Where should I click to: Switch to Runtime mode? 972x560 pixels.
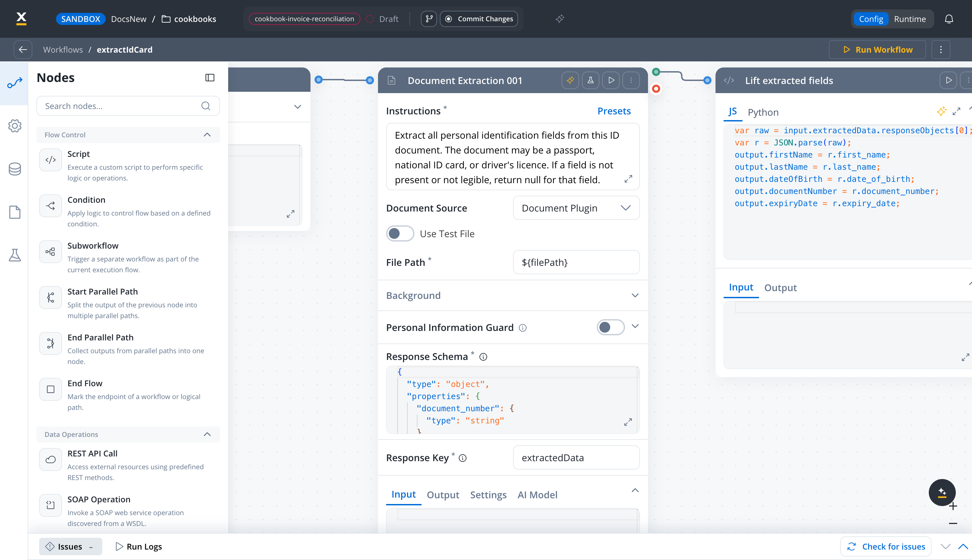pyautogui.click(x=910, y=19)
